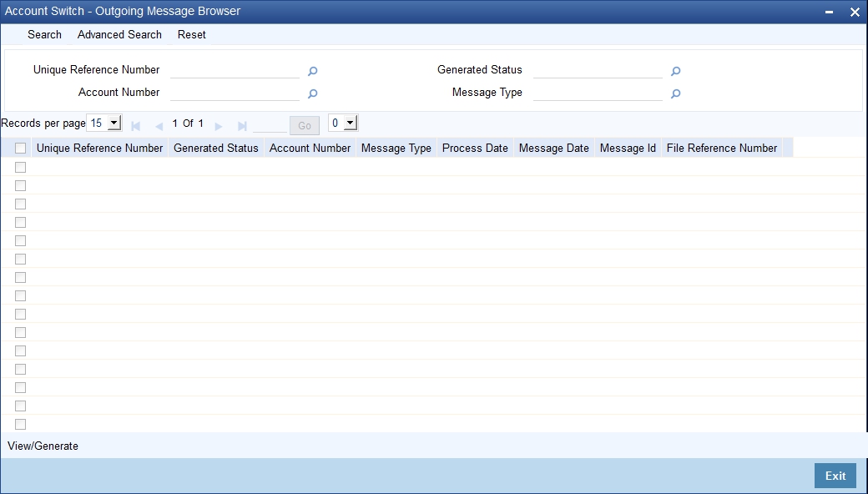This screenshot has width=868, height=494.
Task: Open the dropdown showing 0
Action: 343,123
